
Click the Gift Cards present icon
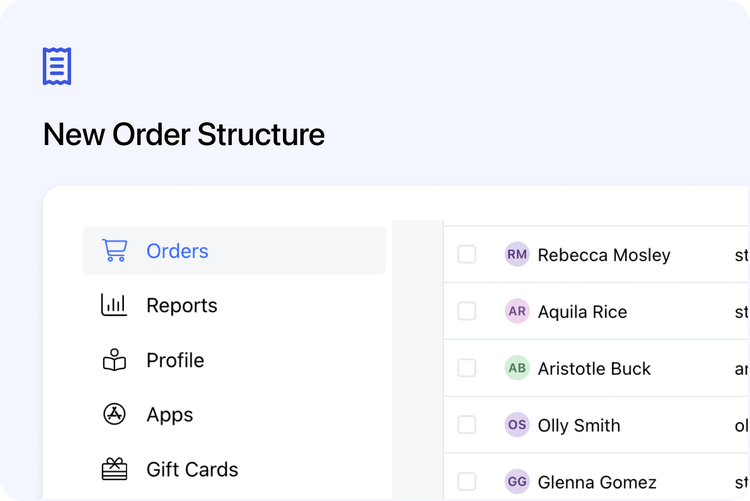click(114, 469)
